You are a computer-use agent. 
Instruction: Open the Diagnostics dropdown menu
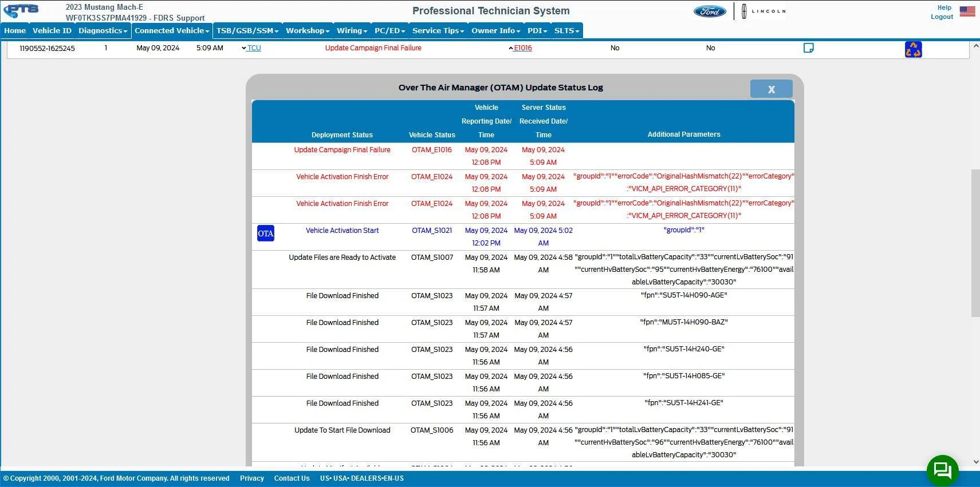pos(103,31)
